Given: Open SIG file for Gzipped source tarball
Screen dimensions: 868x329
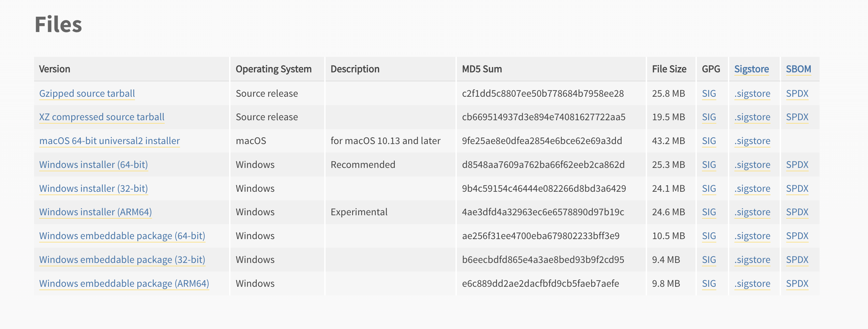Looking at the screenshot, I should click(x=709, y=93).
